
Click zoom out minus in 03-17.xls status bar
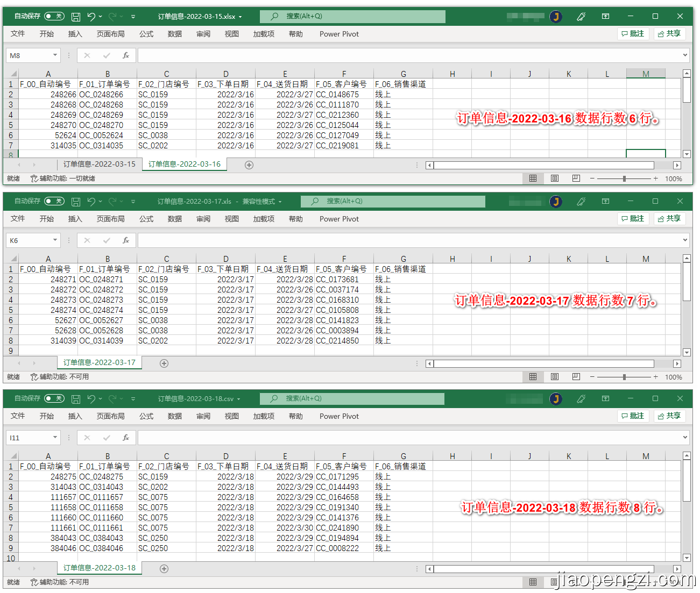pos(592,377)
